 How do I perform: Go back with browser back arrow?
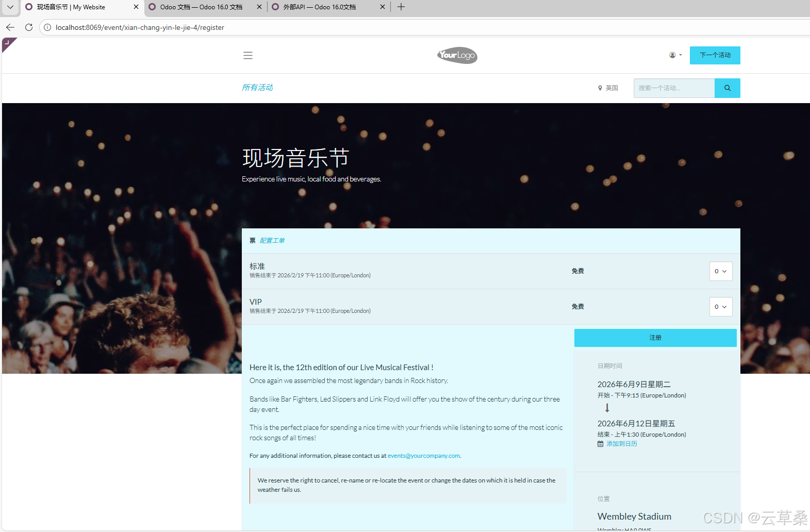[x=10, y=27]
